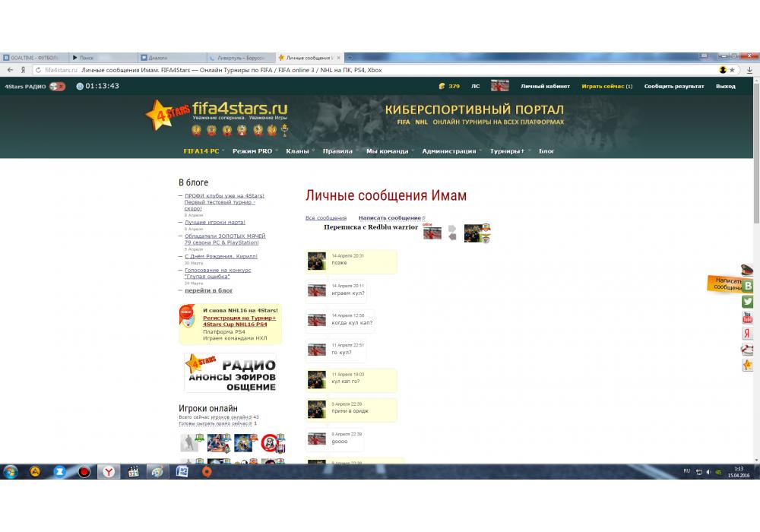Click the bookmark star icon
This screenshot has height=532, width=760.
coord(733,70)
